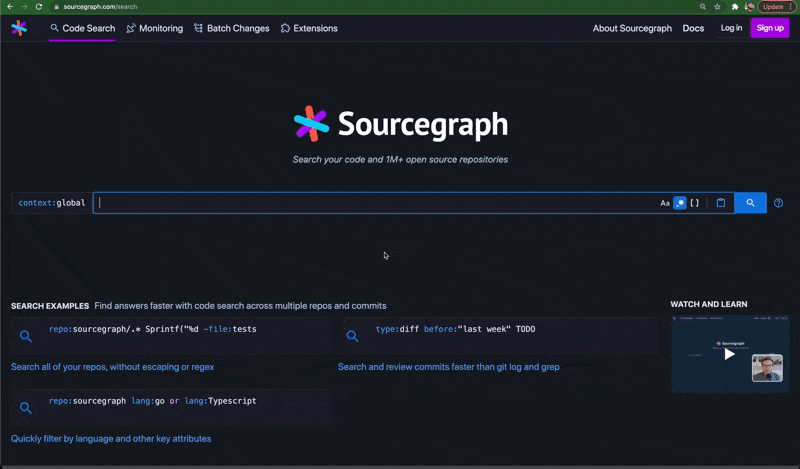Run the lang:go or lang:Typescript example
This screenshot has width=800, height=469.
pos(153,401)
